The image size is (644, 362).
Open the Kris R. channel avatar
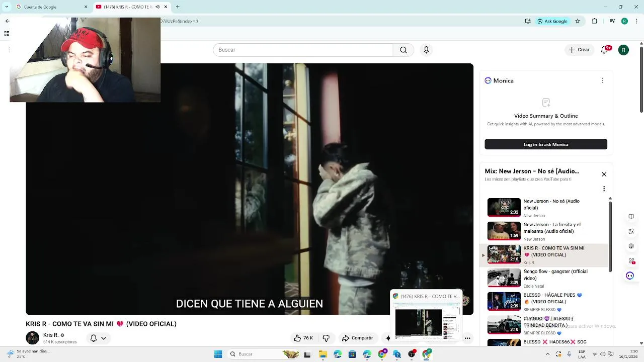pyautogui.click(x=33, y=338)
